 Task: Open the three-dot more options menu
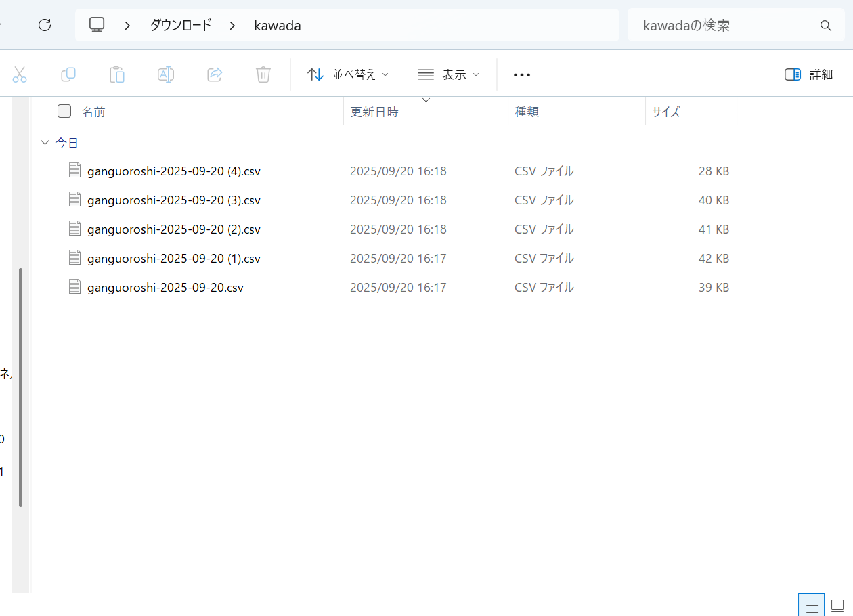522,74
